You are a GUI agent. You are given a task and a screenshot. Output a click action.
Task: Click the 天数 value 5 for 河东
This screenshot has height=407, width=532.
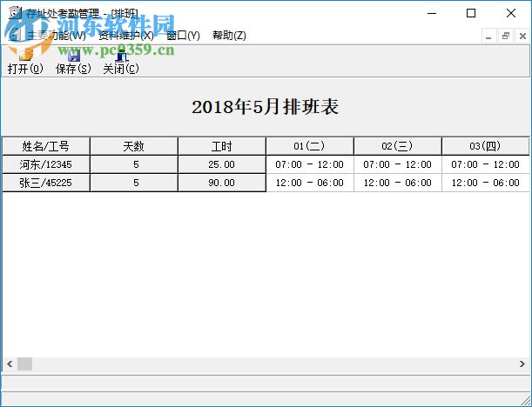[x=134, y=164]
